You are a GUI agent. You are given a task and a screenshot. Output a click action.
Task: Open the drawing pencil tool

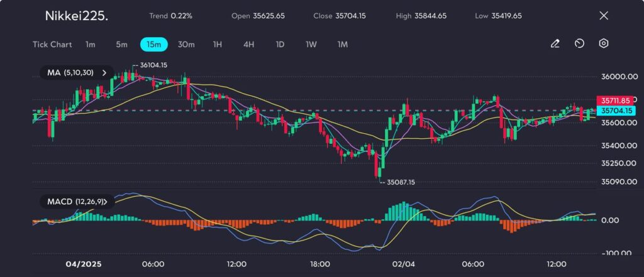[x=555, y=44]
